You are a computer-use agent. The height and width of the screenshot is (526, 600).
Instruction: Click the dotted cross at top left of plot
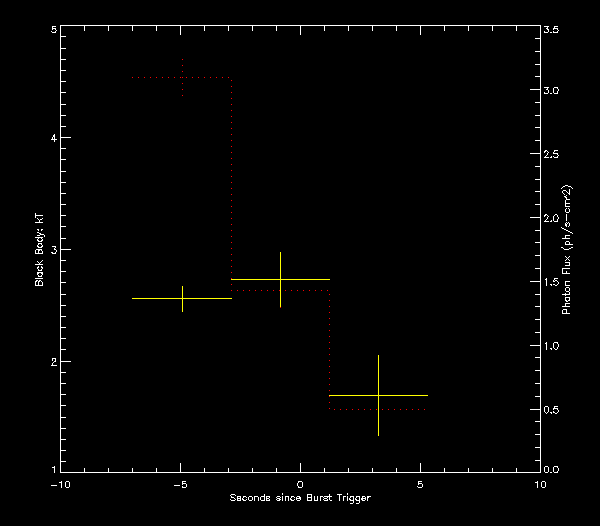pos(182,77)
